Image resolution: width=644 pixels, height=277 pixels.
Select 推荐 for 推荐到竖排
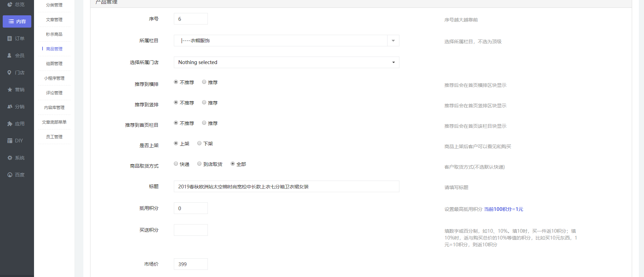pos(204,102)
